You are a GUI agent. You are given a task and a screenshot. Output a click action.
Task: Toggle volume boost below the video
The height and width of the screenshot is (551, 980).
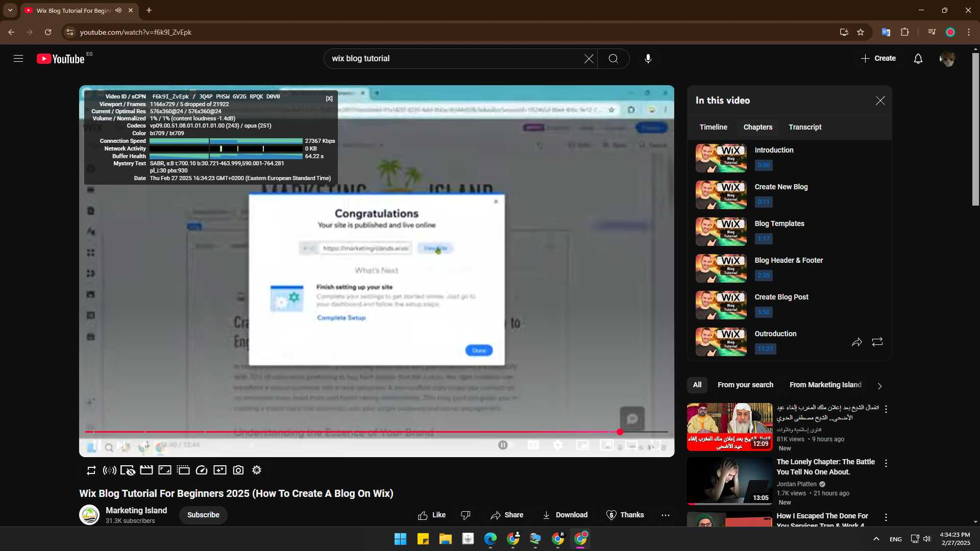tap(109, 470)
